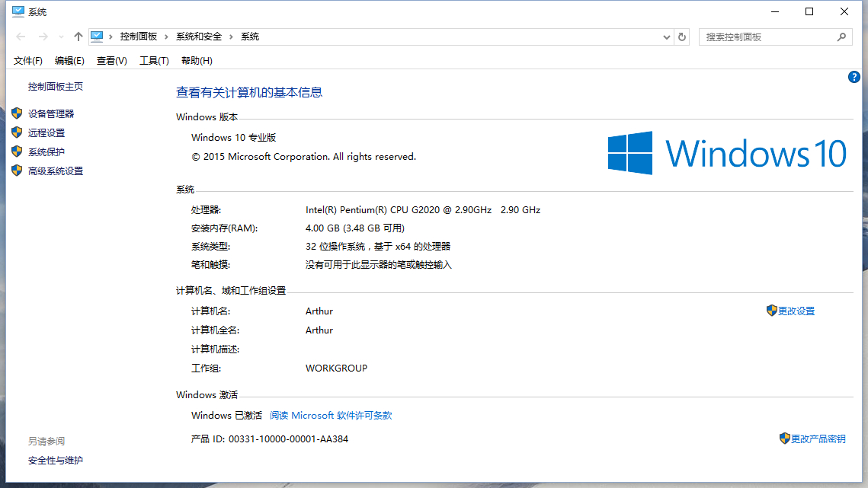Click the Back navigation arrow
Image resolution: width=868 pixels, height=488 pixels.
point(21,37)
